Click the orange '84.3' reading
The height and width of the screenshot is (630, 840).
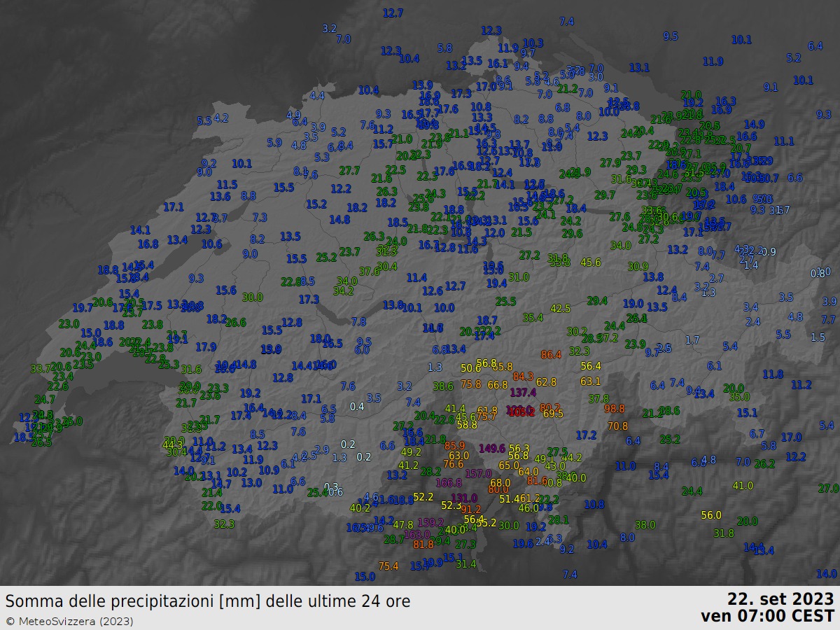(523, 376)
